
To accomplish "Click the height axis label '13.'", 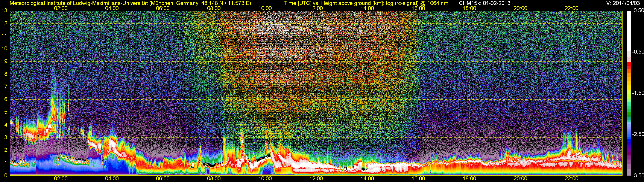I will click(5, 10).
